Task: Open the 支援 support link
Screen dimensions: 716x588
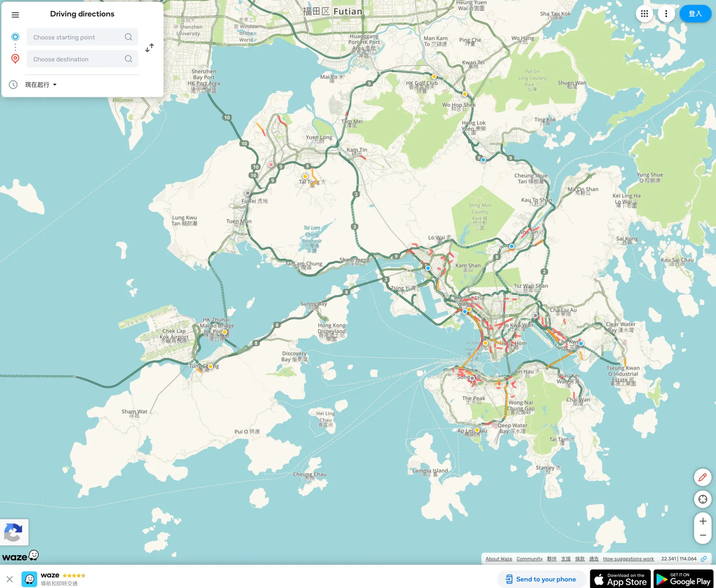Action: point(566,559)
